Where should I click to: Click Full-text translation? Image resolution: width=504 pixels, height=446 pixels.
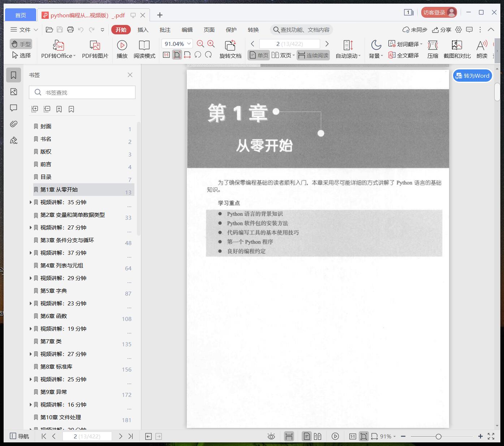click(404, 55)
